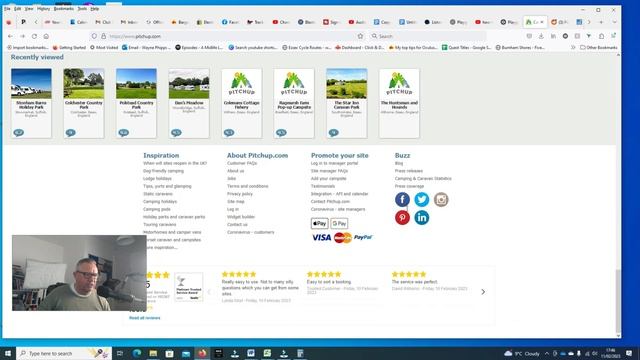Click the Read all reviews link

pyautogui.click(x=145, y=318)
